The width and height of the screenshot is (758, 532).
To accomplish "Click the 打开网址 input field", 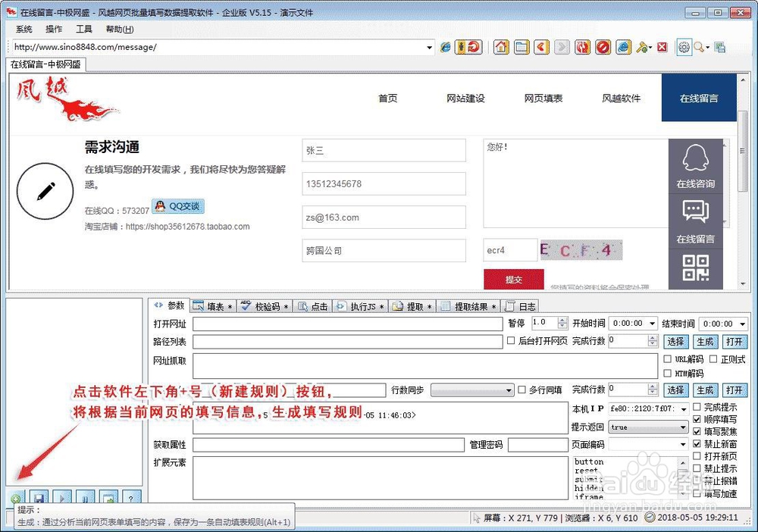I will pos(348,324).
